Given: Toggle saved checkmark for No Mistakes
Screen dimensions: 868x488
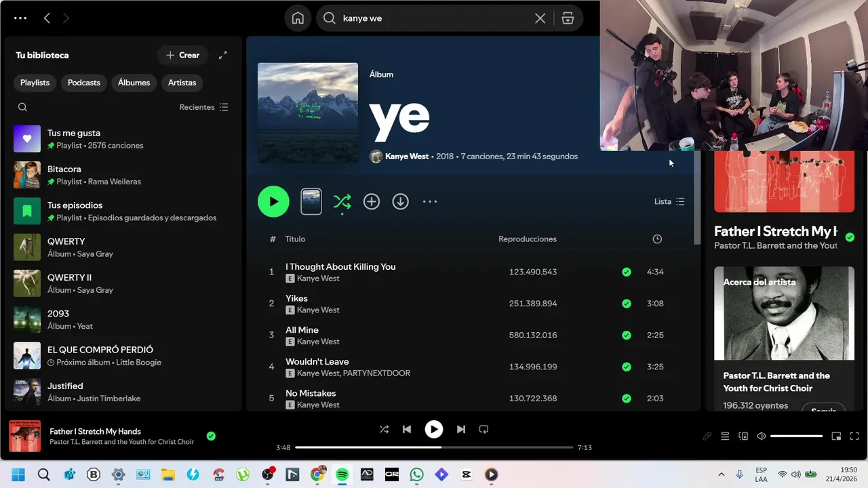Looking at the screenshot, I should coord(627,399).
